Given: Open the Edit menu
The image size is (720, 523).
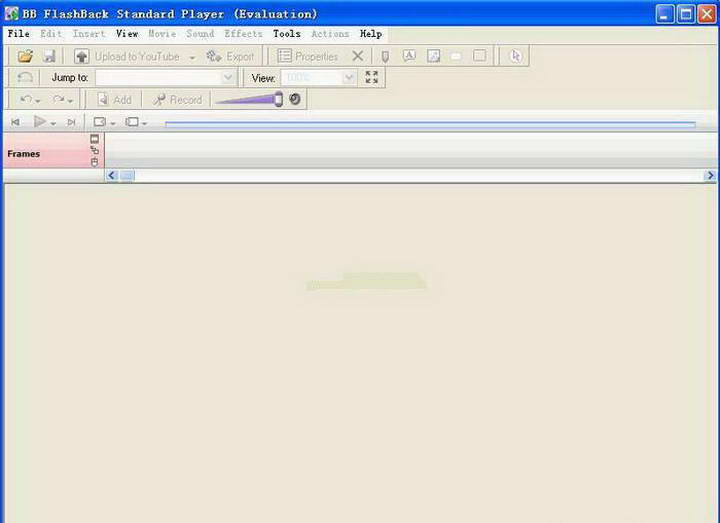Looking at the screenshot, I should pos(51,34).
